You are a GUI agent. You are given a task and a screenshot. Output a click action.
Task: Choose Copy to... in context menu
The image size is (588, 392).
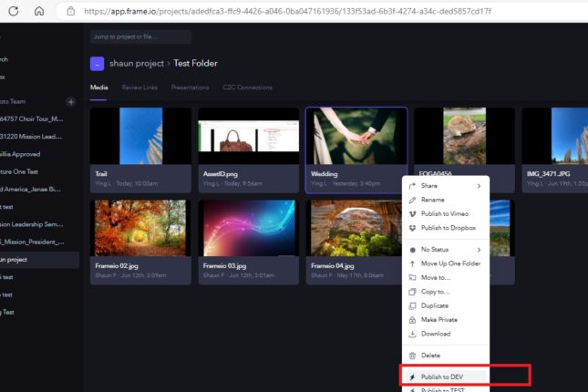[435, 292]
